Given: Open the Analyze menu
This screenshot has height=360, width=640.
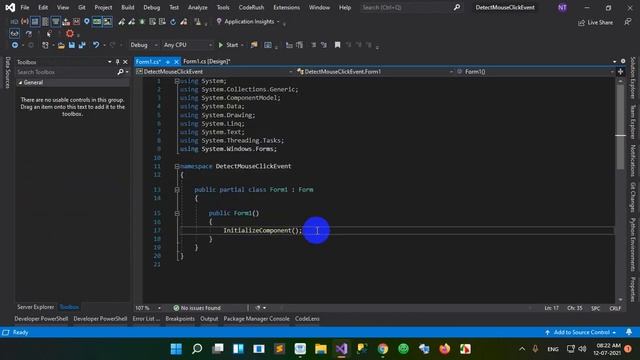Looking at the screenshot, I should (198, 7).
